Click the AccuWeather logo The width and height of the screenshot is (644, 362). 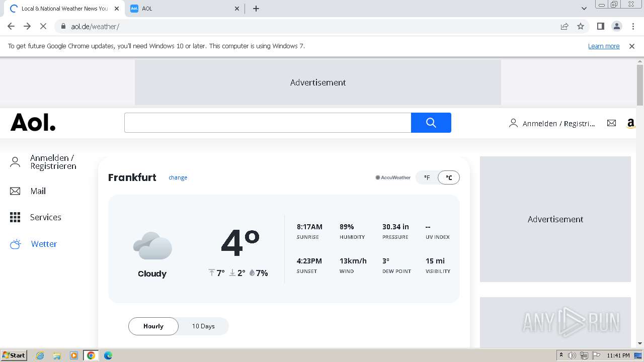click(x=393, y=177)
